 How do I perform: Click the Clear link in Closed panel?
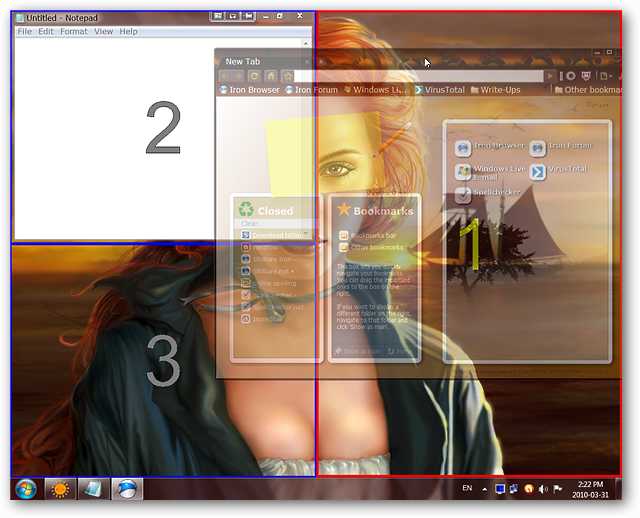tap(249, 223)
